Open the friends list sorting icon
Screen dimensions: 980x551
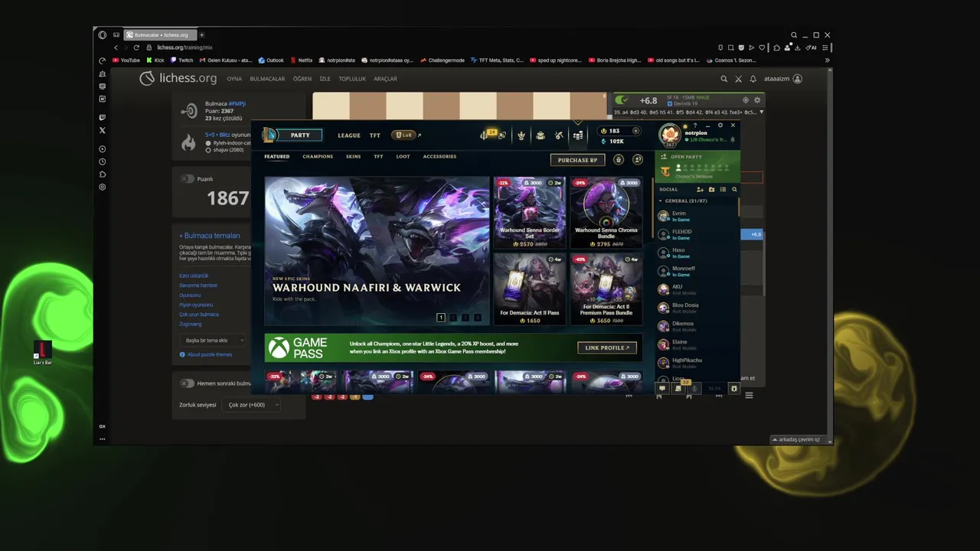coord(723,189)
